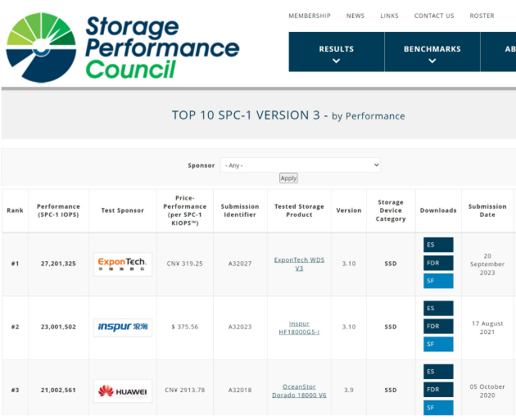This screenshot has height=420, width=516.
Task: Open the Contact Us page
Action: (x=434, y=16)
